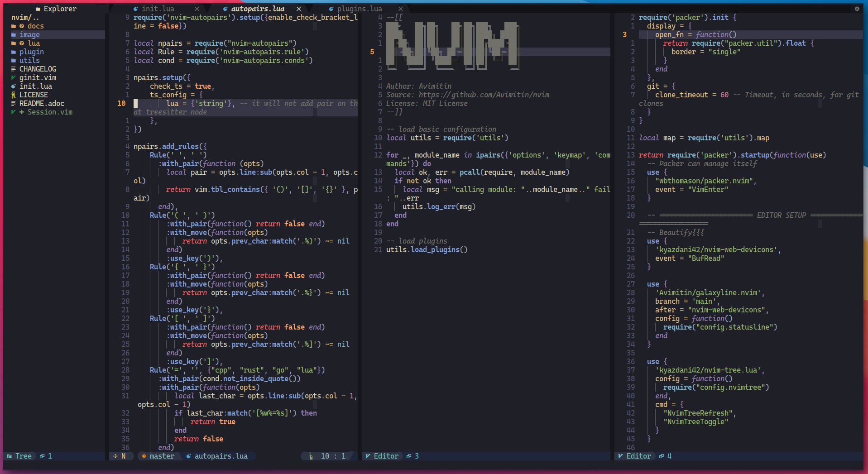Click the window number icon next to Tree
The height and width of the screenshot is (474, 868).
[42, 456]
